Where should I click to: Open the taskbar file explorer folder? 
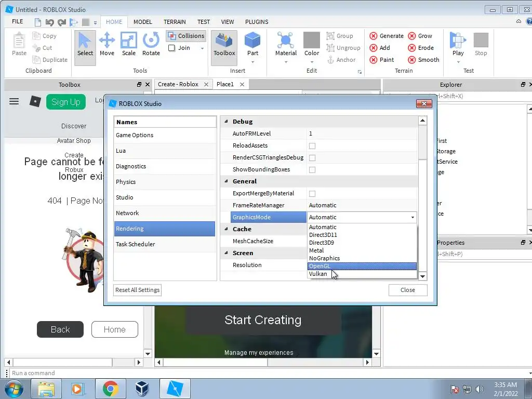point(46,389)
